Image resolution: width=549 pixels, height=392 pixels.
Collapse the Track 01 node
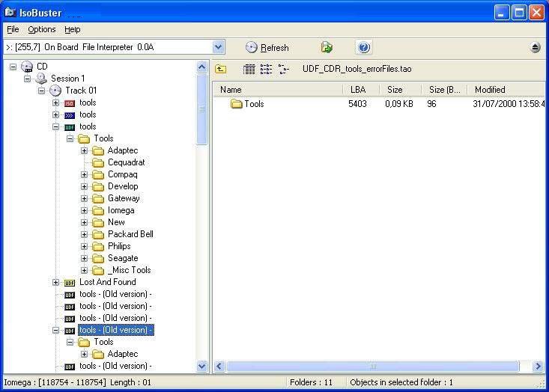pyautogui.click(x=42, y=91)
